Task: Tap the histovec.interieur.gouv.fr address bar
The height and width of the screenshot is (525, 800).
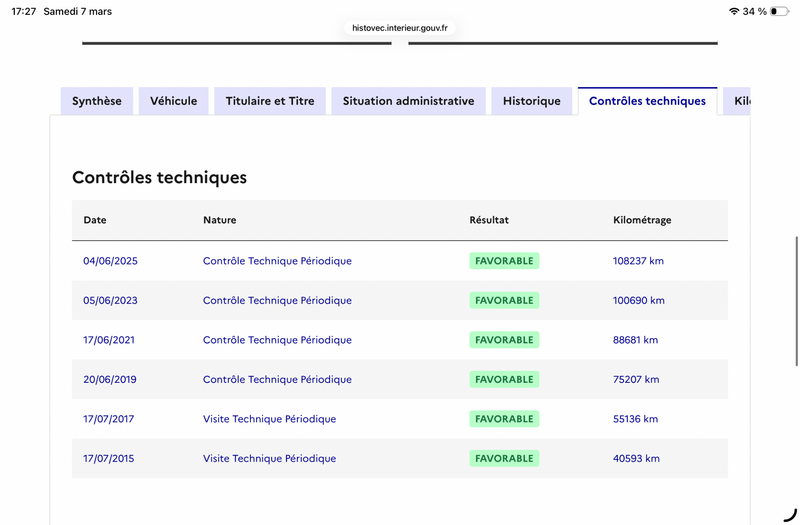Action: (x=400, y=28)
